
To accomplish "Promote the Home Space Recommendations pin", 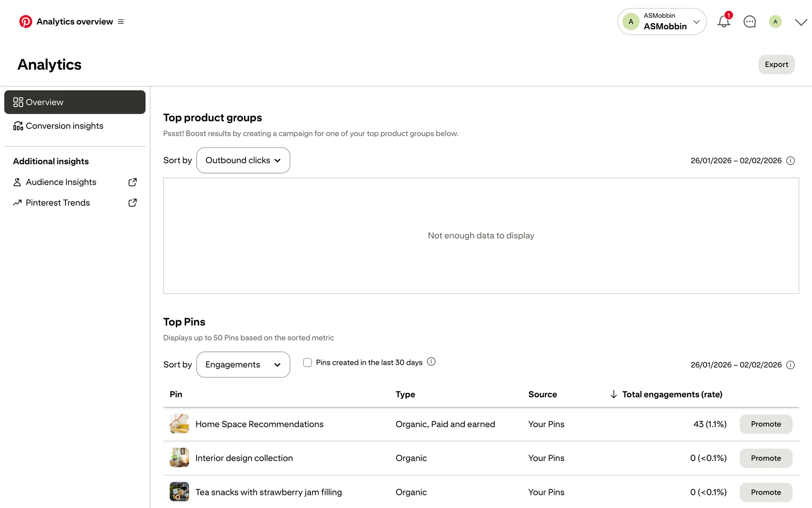I will (765, 424).
